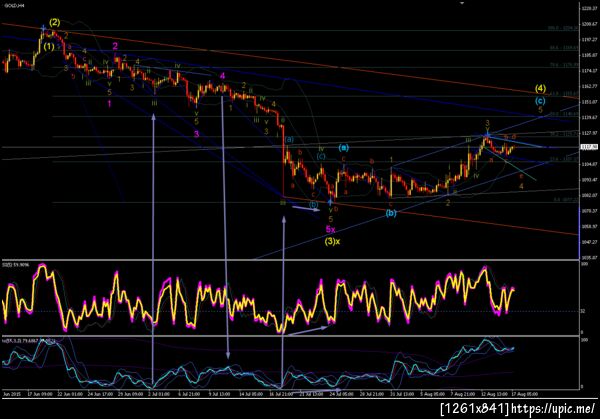Image resolution: width=600 pixels, height=419 pixels.
Task: Click the 31 Jul 13:00 time axis label
Action: click(x=402, y=394)
